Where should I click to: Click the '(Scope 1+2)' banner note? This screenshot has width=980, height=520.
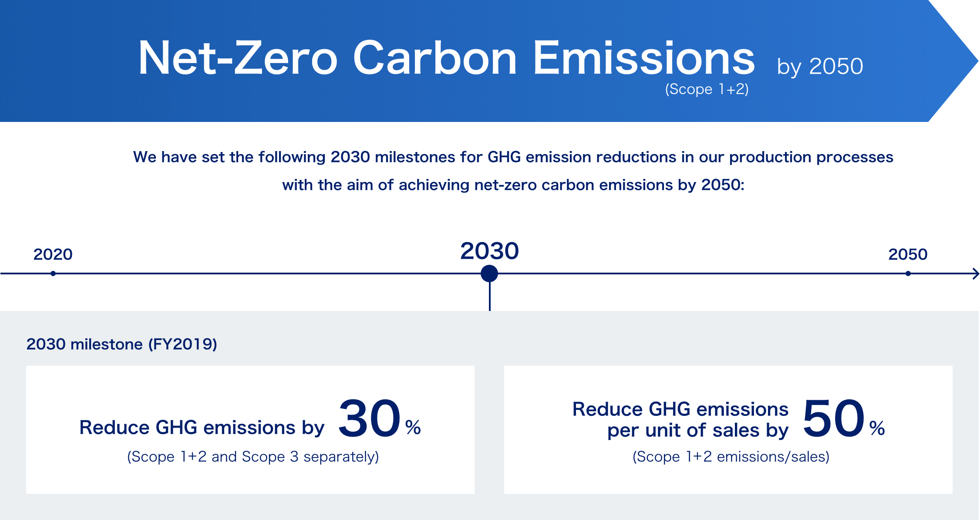pos(707,89)
